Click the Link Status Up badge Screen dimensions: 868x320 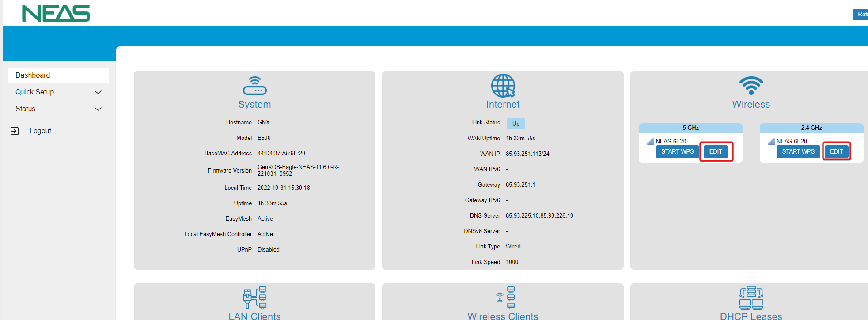click(x=515, y=124)
